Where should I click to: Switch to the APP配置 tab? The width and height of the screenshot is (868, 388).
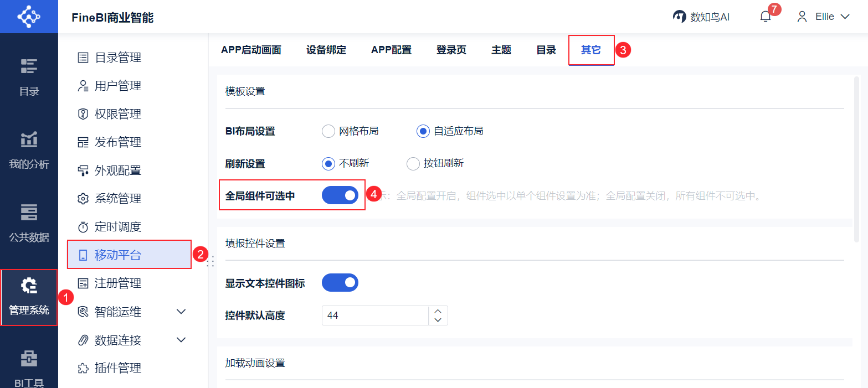coord(391,50)
